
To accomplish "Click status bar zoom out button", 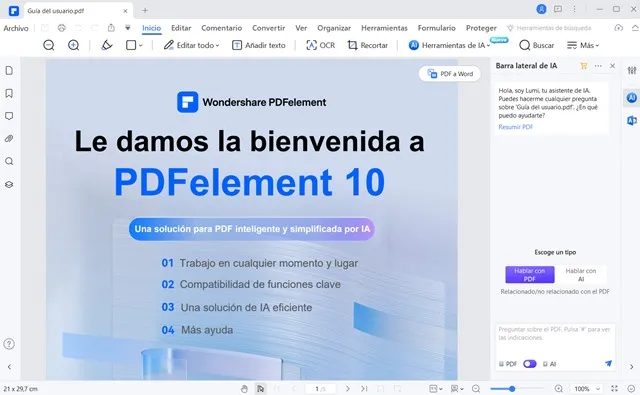I will point(476,389).
